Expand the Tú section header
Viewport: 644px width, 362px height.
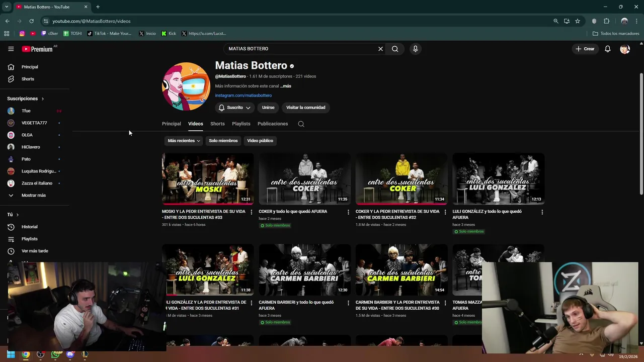point(13,215)
